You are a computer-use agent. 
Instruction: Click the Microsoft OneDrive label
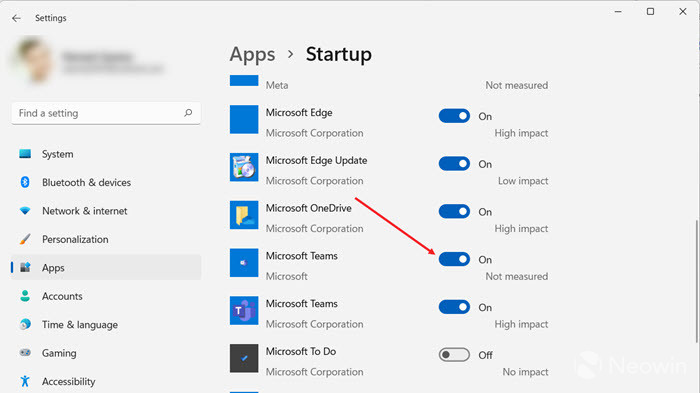pos(308,208)
